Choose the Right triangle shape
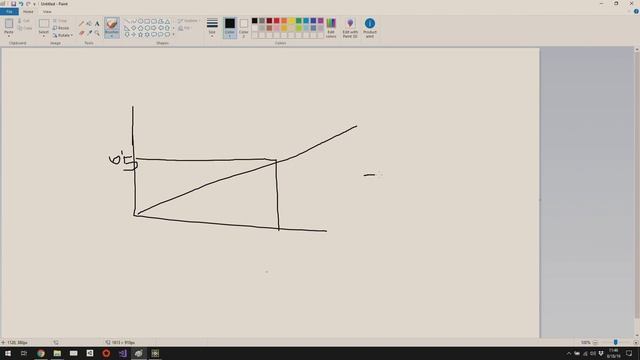Image resolution: width=640 pixels, height=360 pixels. (x=127, y=28)
